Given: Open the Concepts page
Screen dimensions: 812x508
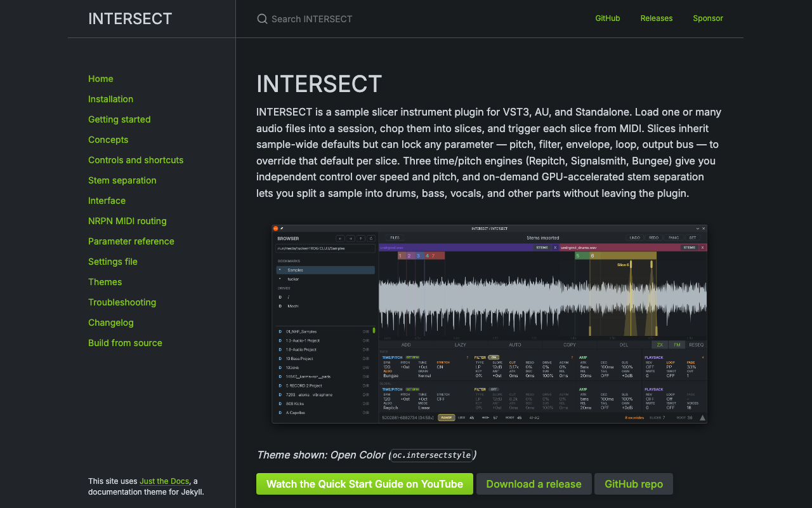Looking at the screenshot, I should pyautogui.click(x=108, y=140).
